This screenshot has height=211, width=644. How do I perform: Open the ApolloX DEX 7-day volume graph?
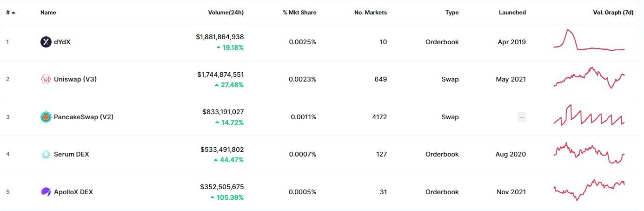click(589, 190)
